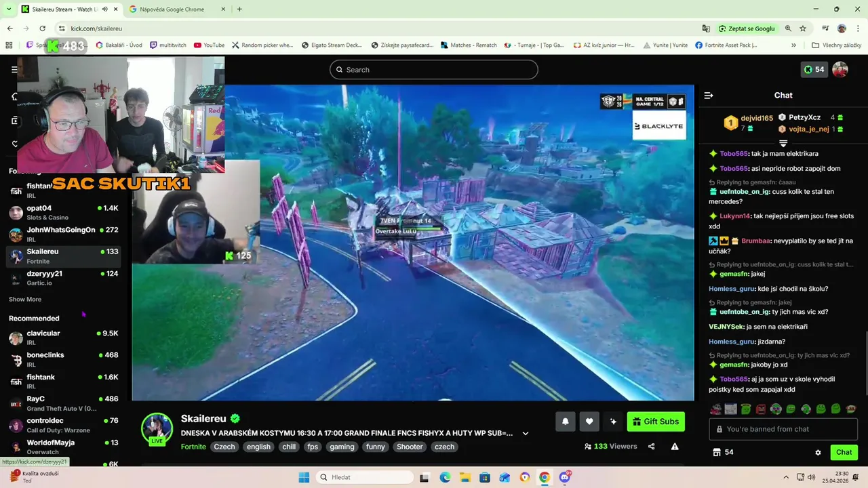Open boneclinks recommended channel
The width and height of the screenshot is (868, 488).
64,360
